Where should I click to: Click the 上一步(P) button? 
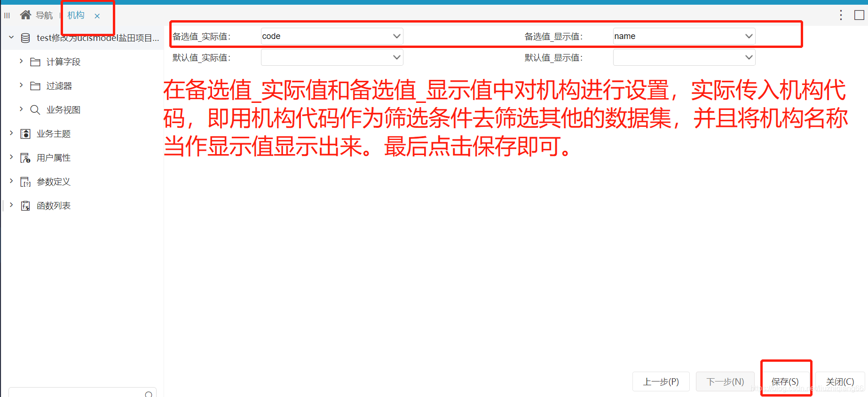(x=661, y=381)
